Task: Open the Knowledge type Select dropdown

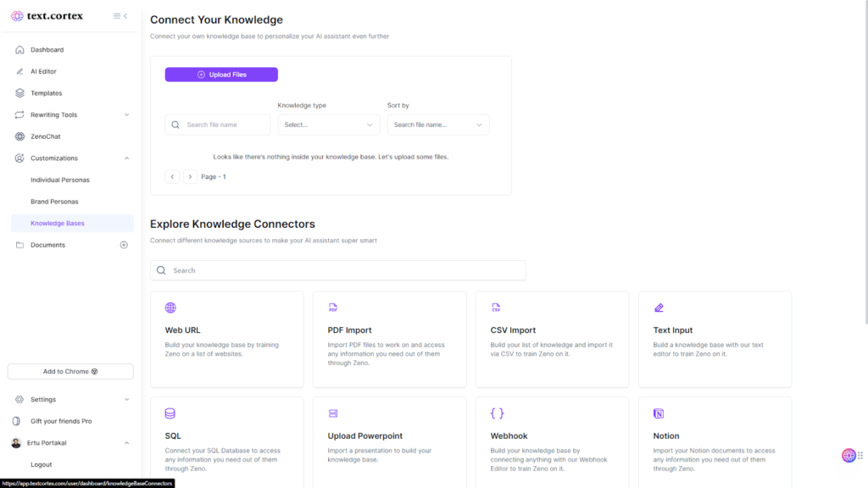Action: [327, 125]
